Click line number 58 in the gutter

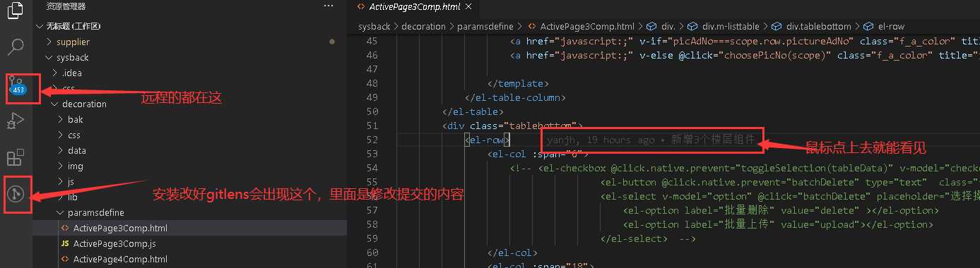(x=372, y=224)
